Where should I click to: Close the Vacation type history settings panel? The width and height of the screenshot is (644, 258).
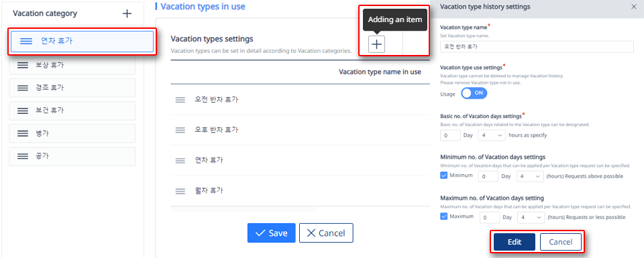pyautogui.click(x=635, y=7)
